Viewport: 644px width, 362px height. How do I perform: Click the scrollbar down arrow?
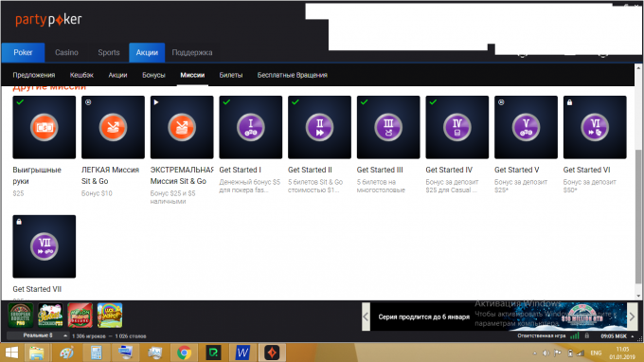coord(638,296)
